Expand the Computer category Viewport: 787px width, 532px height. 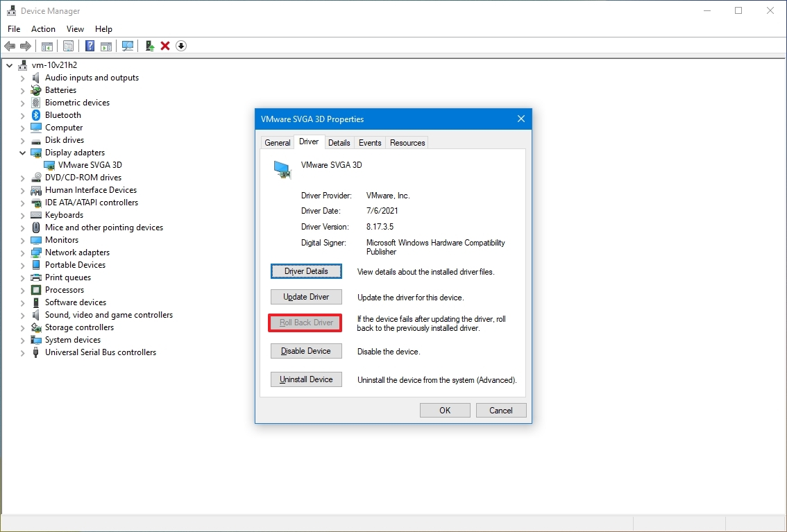23,128
